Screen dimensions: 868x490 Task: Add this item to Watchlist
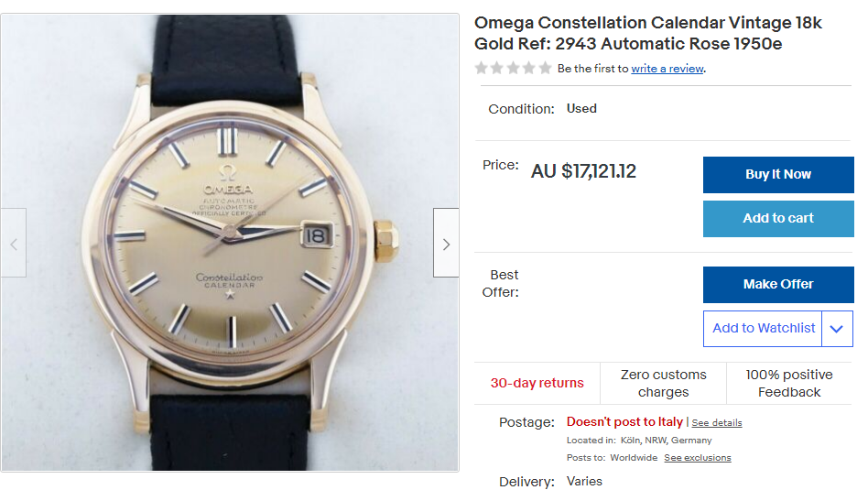click(x=764, y=329)
